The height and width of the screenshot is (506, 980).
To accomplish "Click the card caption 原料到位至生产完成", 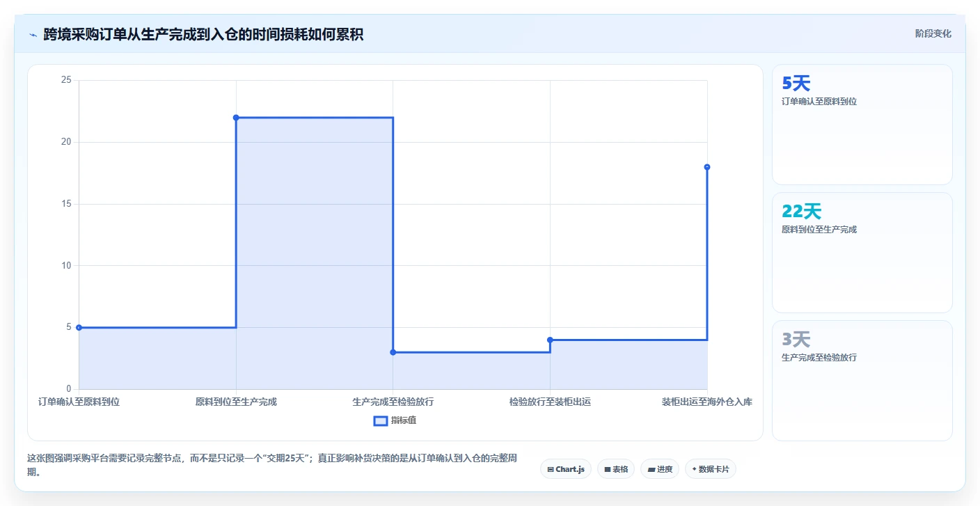I will tap(819, 230).
